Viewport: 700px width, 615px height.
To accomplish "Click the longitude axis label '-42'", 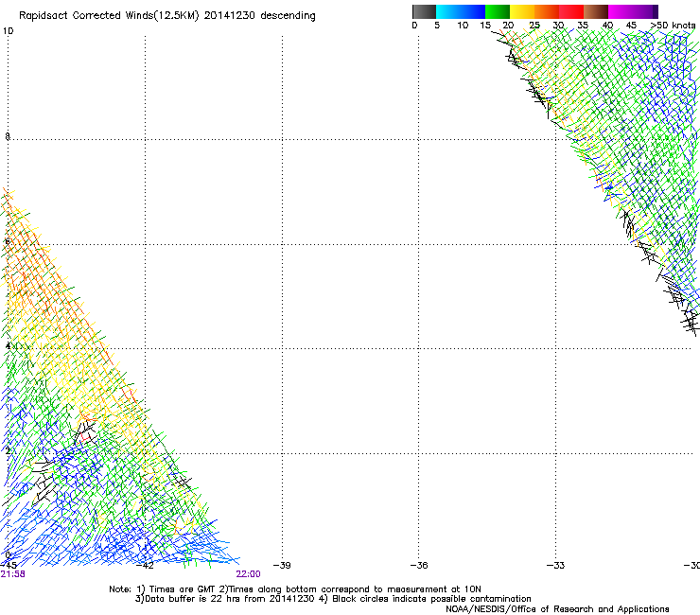I will (145, 565).
